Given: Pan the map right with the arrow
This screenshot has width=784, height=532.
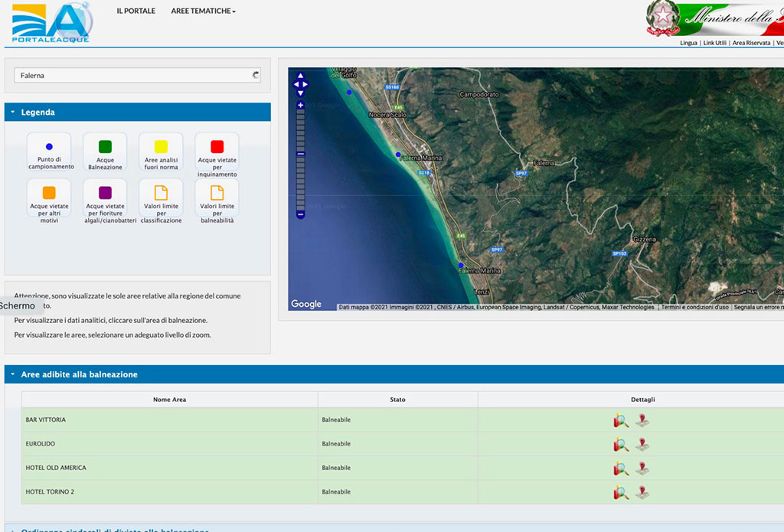Looking at the screenshot, I should coord(305,84).
